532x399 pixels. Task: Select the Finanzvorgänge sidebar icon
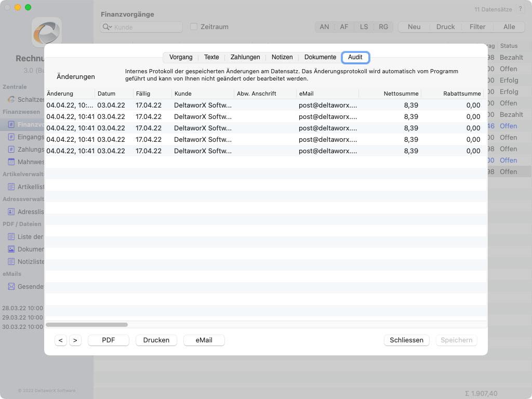[x=11, y=125]
